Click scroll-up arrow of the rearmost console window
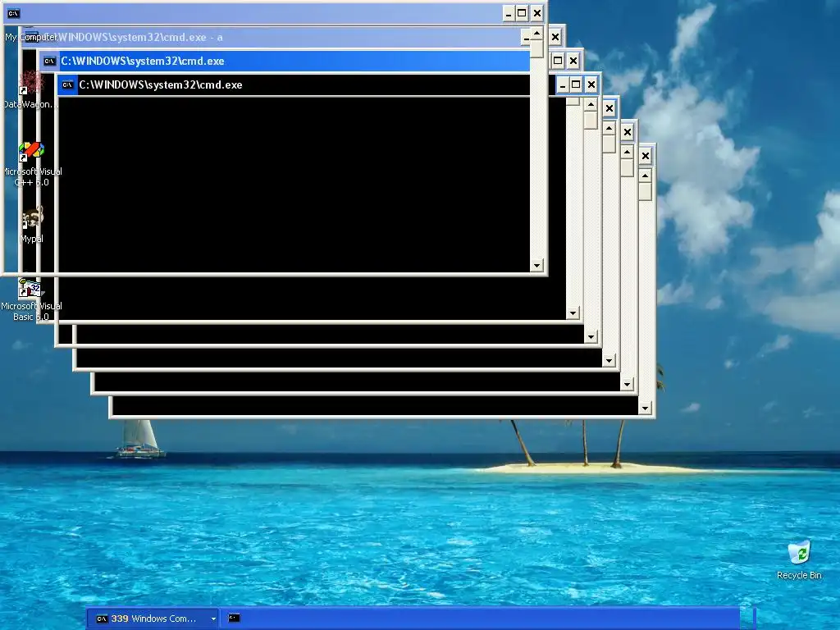Screen dimensions: 840x630 (x=645, y=176)
